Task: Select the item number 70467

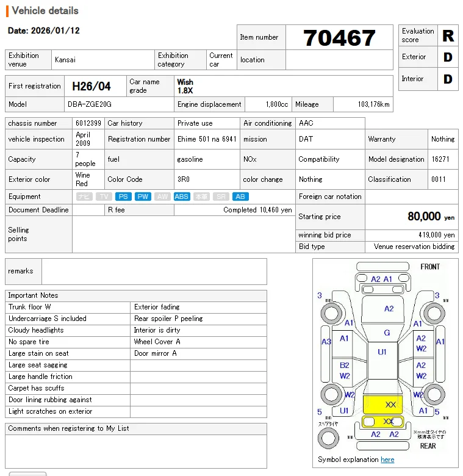Action: (339, 38)
